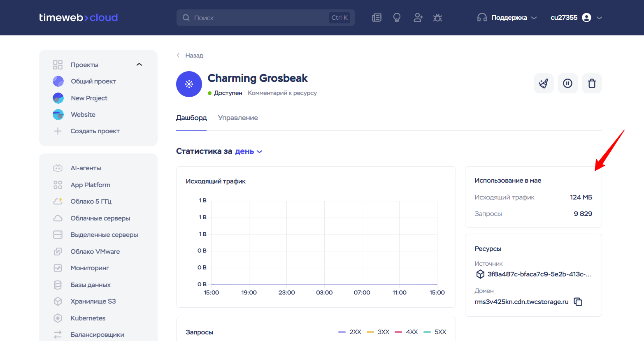644x341 pixels.
Task: Click the Хранилище S3 cube icon
Action: click(x=58, y=302)
